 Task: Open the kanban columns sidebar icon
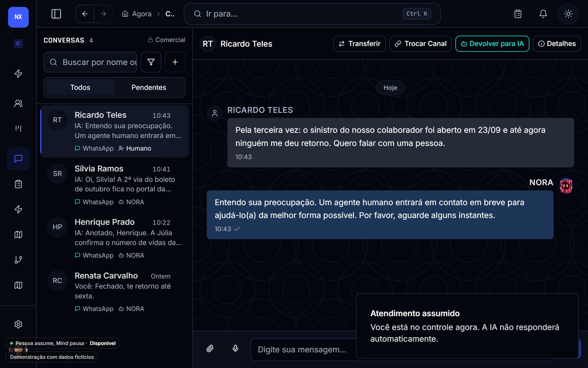[18, 128]
